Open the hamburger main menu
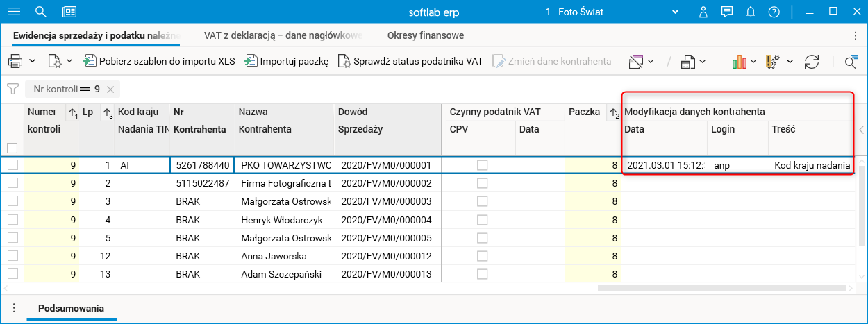The width and height of the screenshot is (868, 324). click(x=13, y=12)
